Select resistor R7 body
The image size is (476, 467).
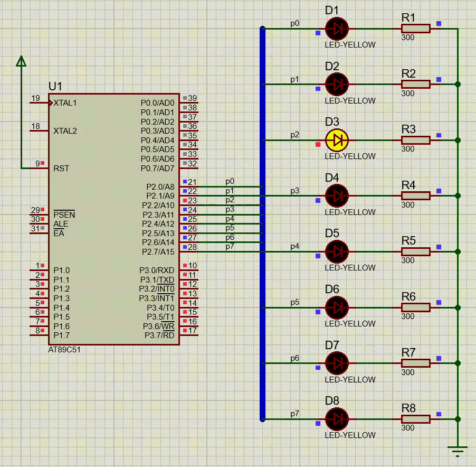416,363
